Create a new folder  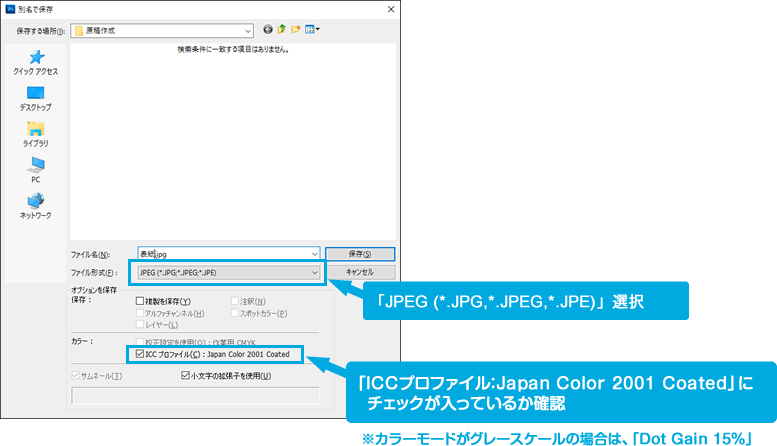[296, 29]
